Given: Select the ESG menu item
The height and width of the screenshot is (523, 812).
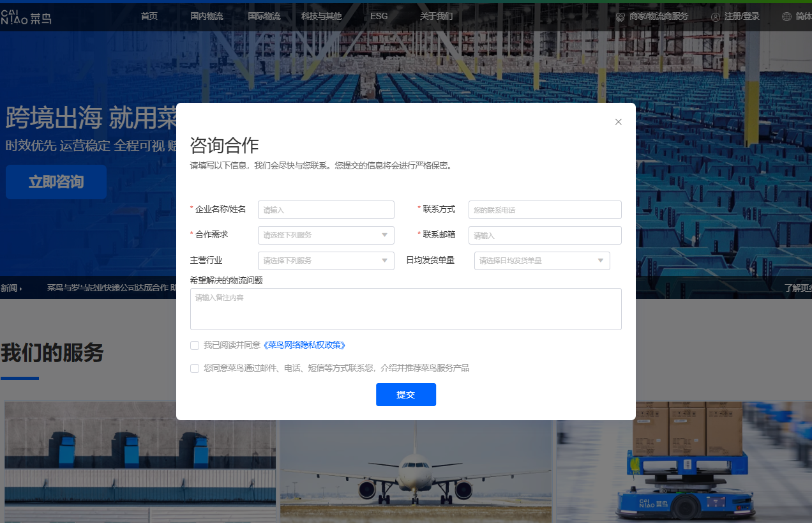Looking at the screenshot, I should [x=379, y=17].
